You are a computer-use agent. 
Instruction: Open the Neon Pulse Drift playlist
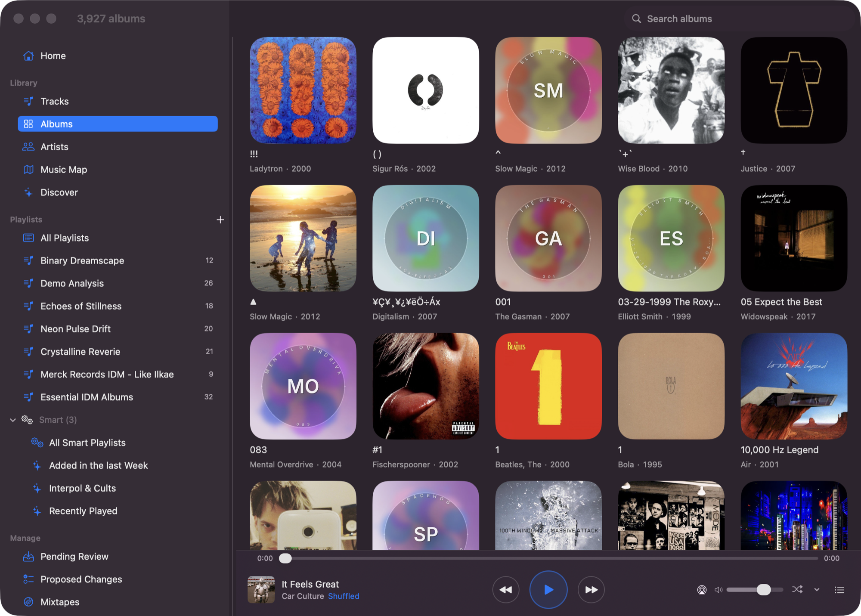point(118,329)
